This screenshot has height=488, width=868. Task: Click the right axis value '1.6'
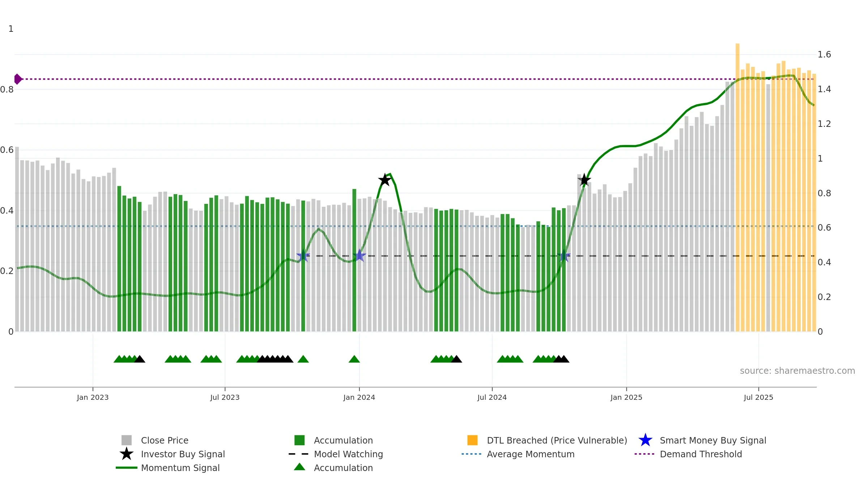[x=824, y=55]
